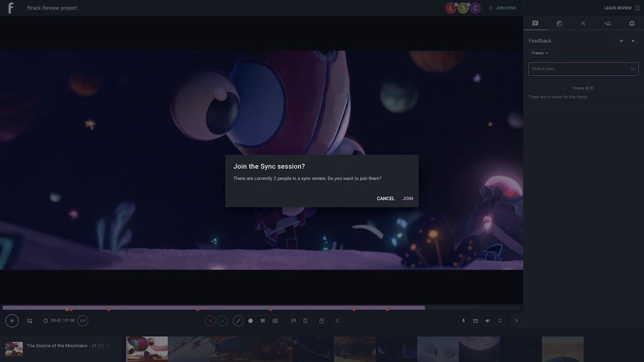Click the clipboard icon in center toolbar
This screenshot has height=362, width=644.
coord(321,321)
